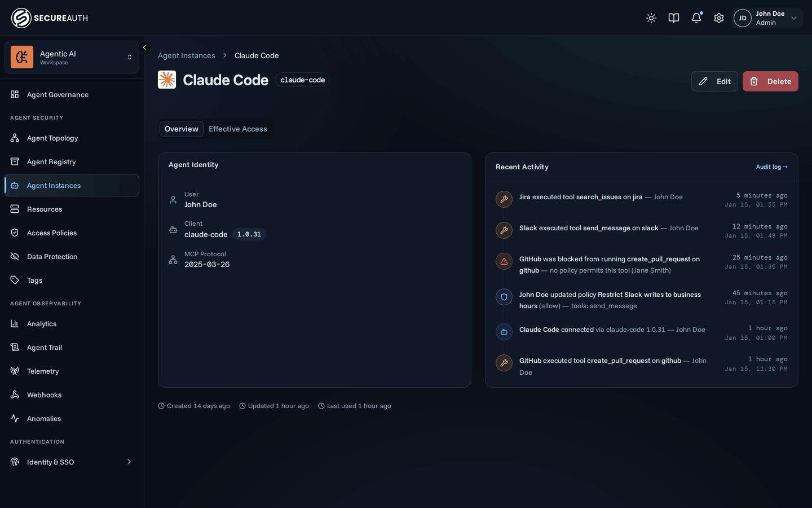
Task: Open the Audit log link
Action: click(x=772, y=167)
